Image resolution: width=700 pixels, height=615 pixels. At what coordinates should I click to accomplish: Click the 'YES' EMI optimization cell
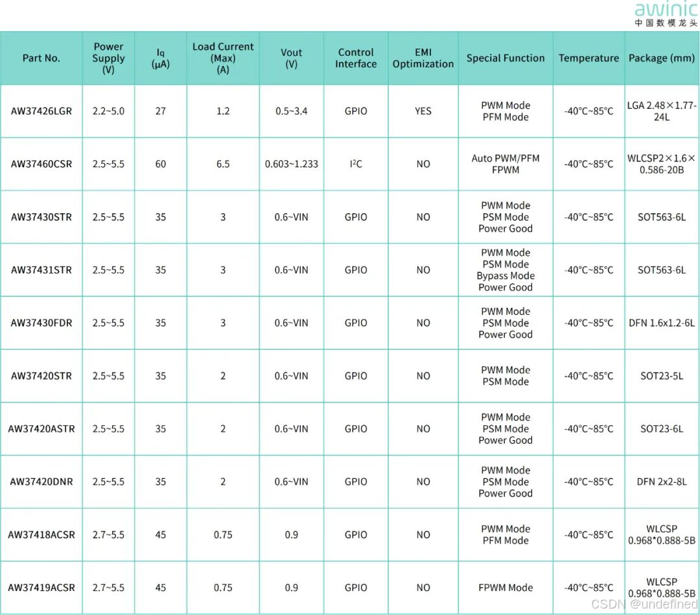pos(423,111)
